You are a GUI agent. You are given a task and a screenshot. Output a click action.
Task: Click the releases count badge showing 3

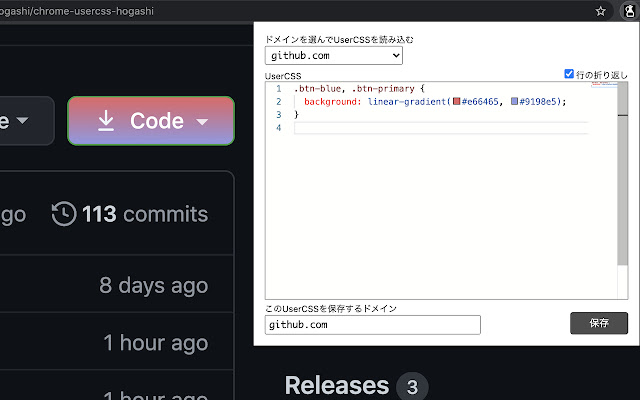pyautogui.click(x=410, y=386)
